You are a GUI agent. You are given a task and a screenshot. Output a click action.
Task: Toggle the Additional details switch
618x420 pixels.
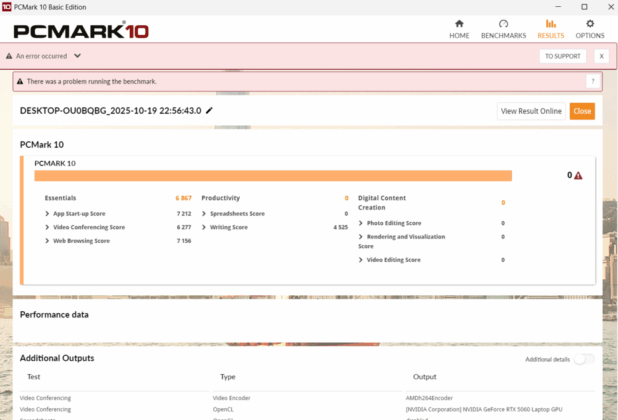tap(584, 359)
